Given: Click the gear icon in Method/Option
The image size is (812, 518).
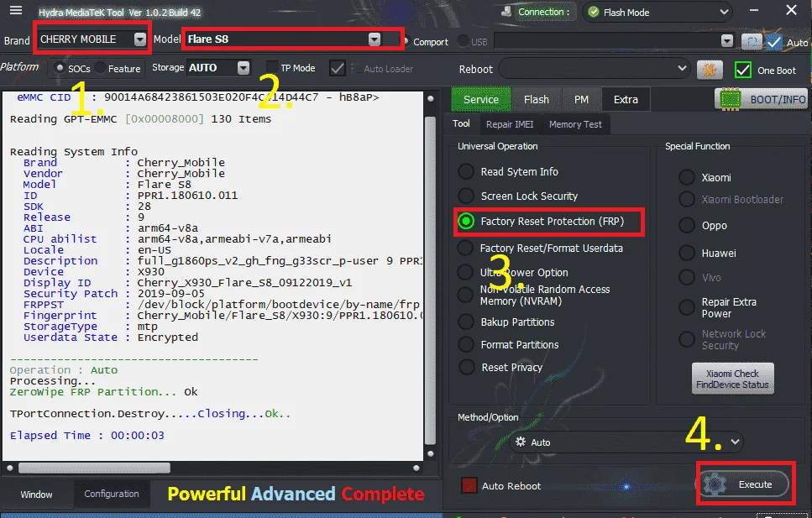Looking at the screenshot, I should point(521,442).
